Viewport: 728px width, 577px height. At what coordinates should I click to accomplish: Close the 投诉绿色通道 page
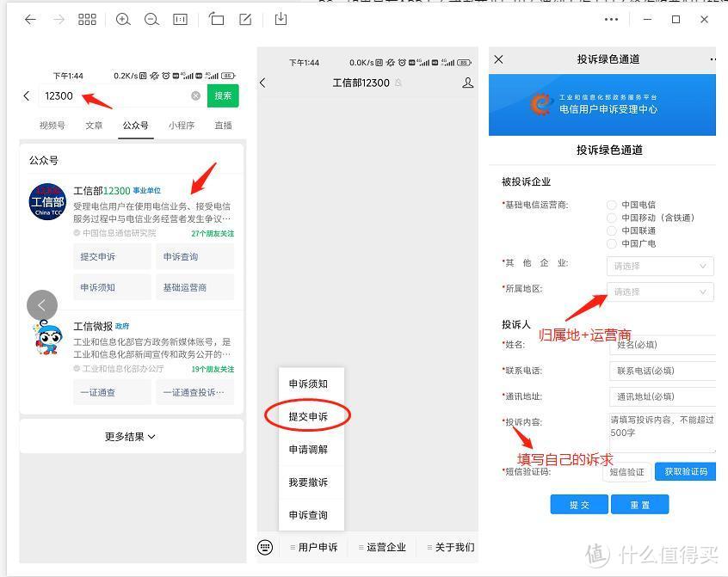click(498, 59)
